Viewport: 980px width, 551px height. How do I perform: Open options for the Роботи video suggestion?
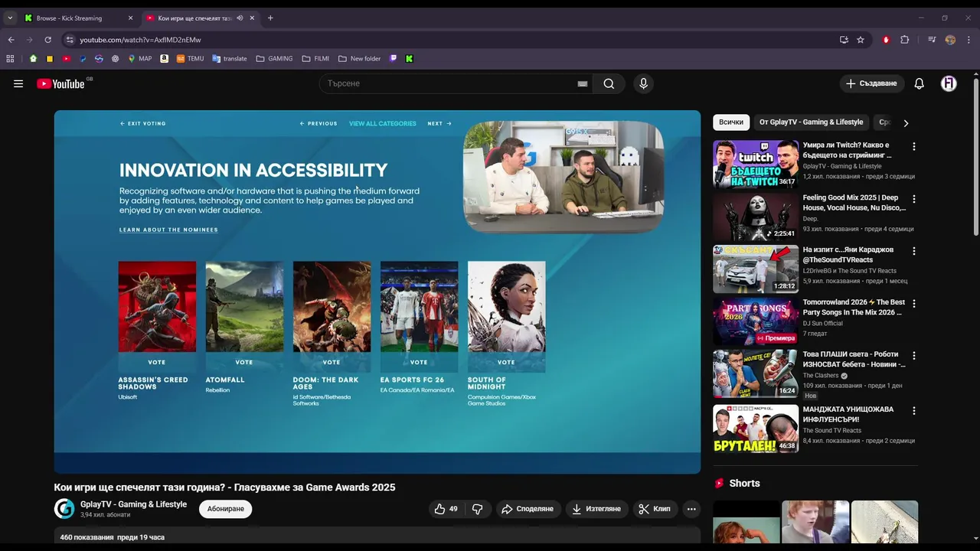point(913,356)
